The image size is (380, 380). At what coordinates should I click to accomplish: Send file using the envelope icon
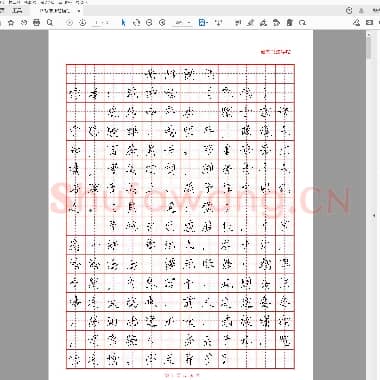click(369, 23)
